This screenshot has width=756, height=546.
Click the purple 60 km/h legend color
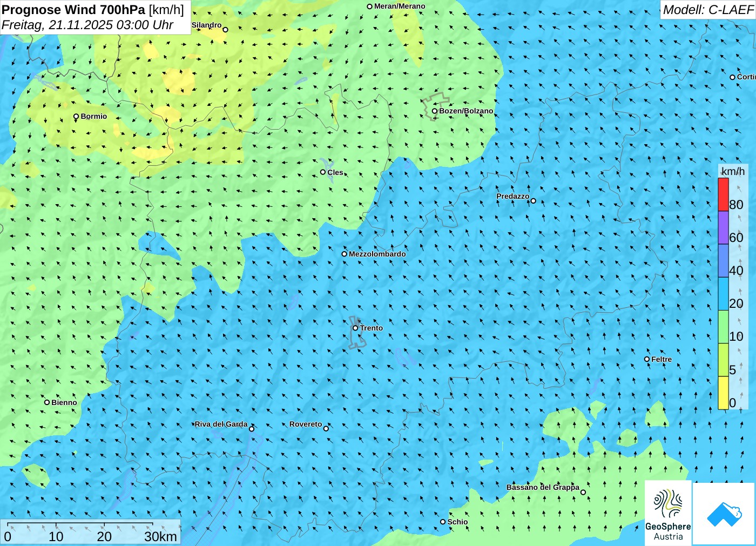pyautogui.click(x=723, y=227)
